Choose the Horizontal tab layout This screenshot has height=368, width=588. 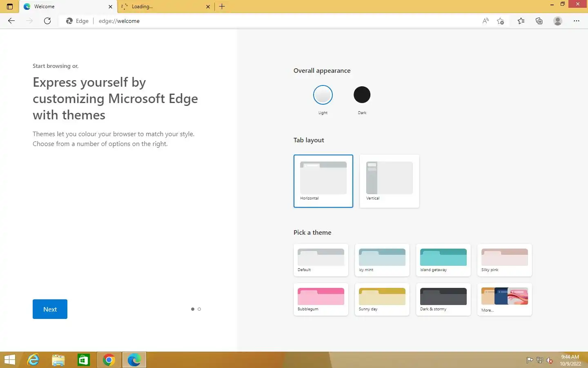click(x=323, y=181)
